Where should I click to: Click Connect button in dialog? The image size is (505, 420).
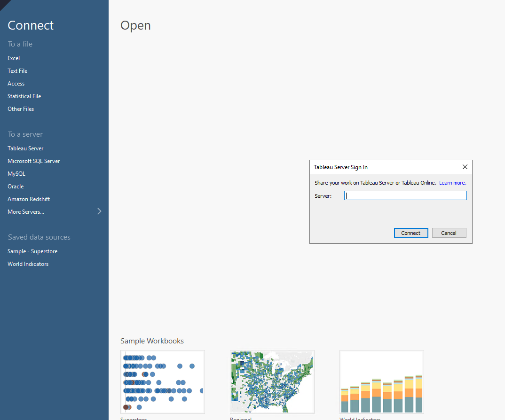[411, 233]
